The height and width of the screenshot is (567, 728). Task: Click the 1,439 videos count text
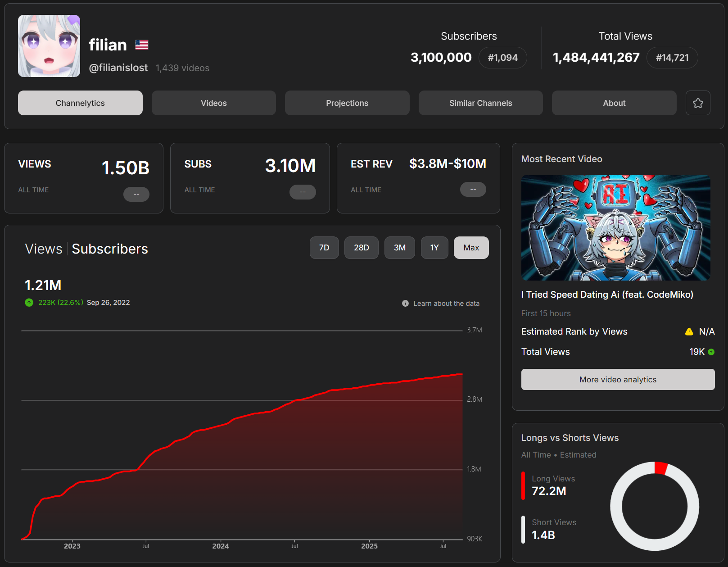(x=182, y=68)
